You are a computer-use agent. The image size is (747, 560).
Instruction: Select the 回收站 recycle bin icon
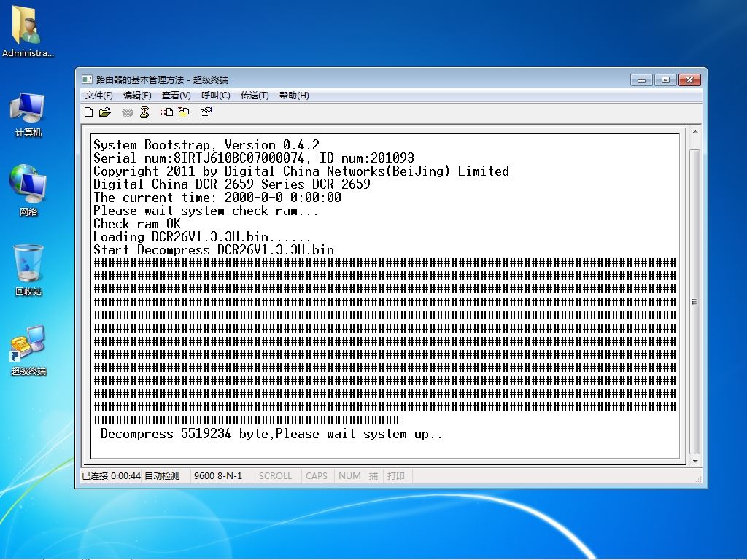click(x=28, y=270)
